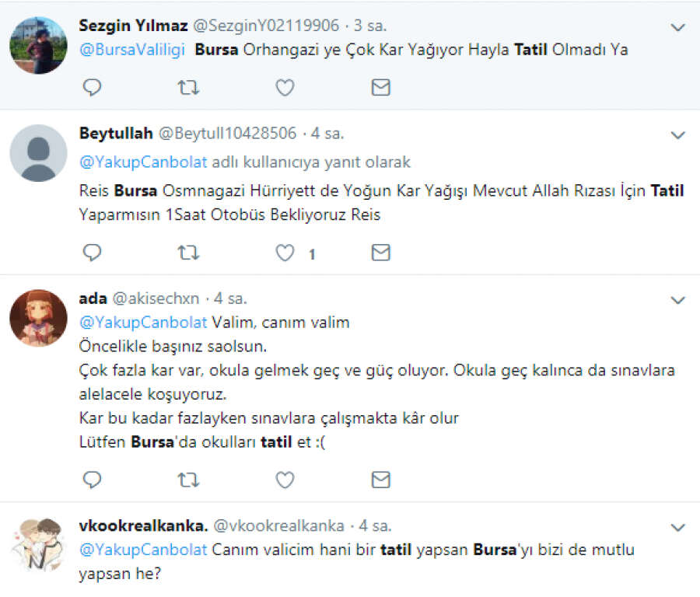Like Sezgin Yılmaz's tweet
This screenshot has width=700, height=597.
click(x=285, y=88)
